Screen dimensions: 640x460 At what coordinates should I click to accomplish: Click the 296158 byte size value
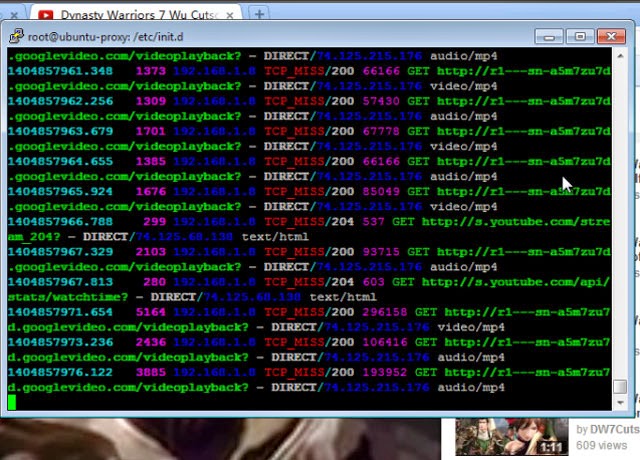[x=385, y=312]
